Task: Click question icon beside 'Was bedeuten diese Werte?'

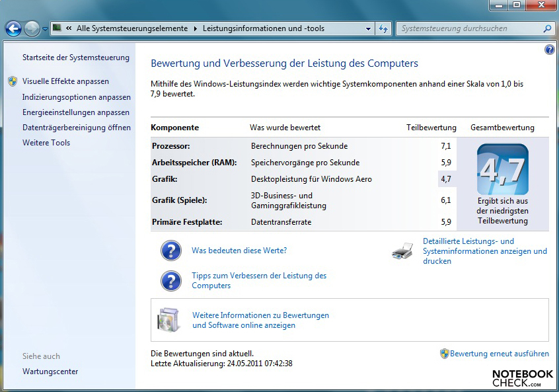Action: coord(171,251)
